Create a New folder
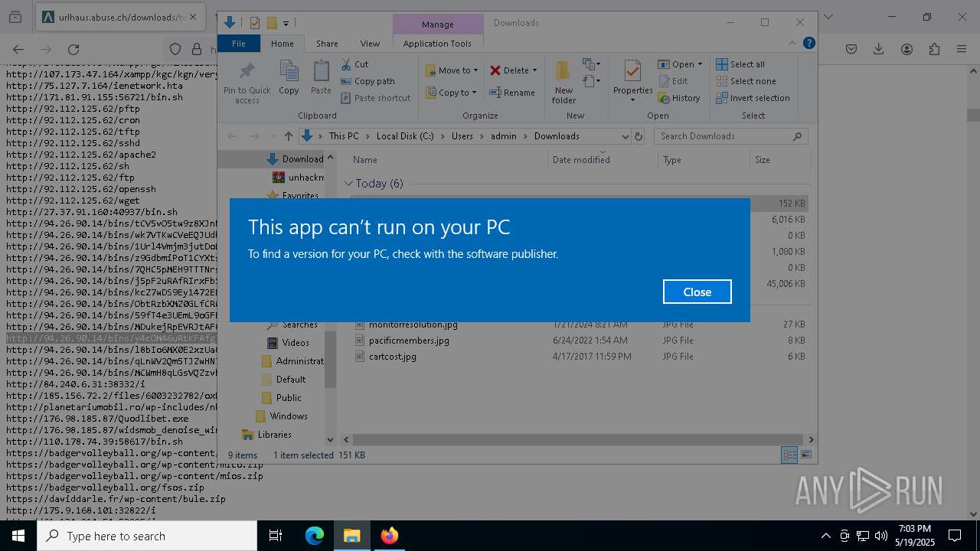 pyautogui.click(x=563, y=83)
